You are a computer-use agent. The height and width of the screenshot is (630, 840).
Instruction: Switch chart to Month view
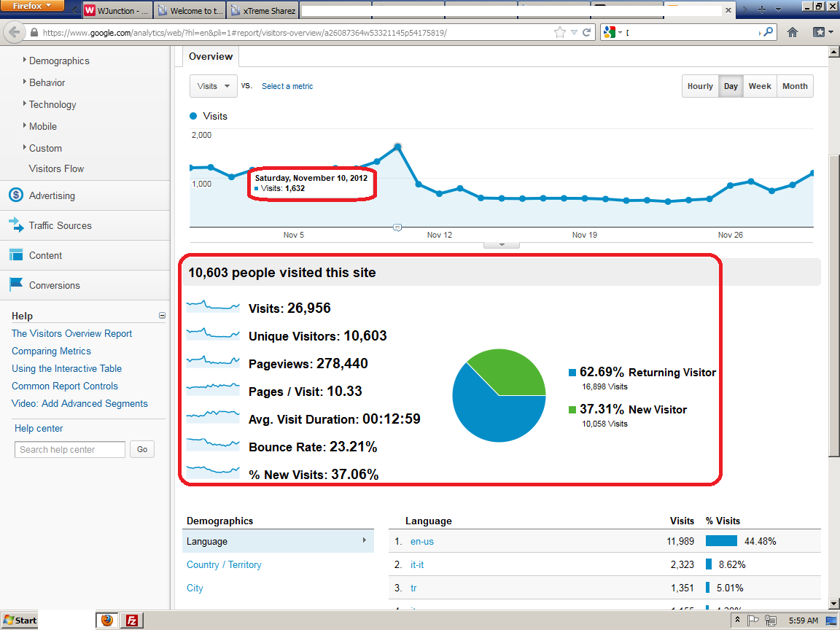coord(795,86)
